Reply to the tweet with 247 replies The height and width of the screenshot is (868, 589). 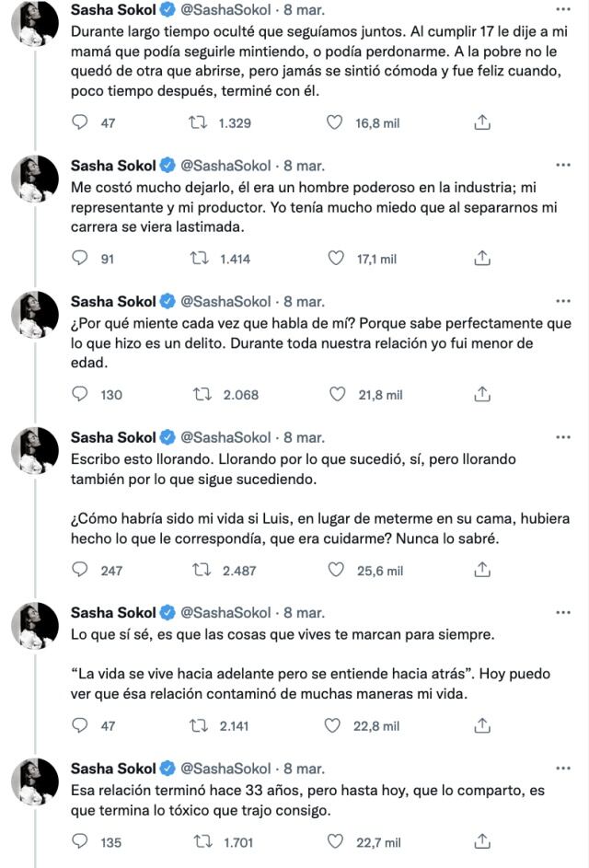(80, 571)
